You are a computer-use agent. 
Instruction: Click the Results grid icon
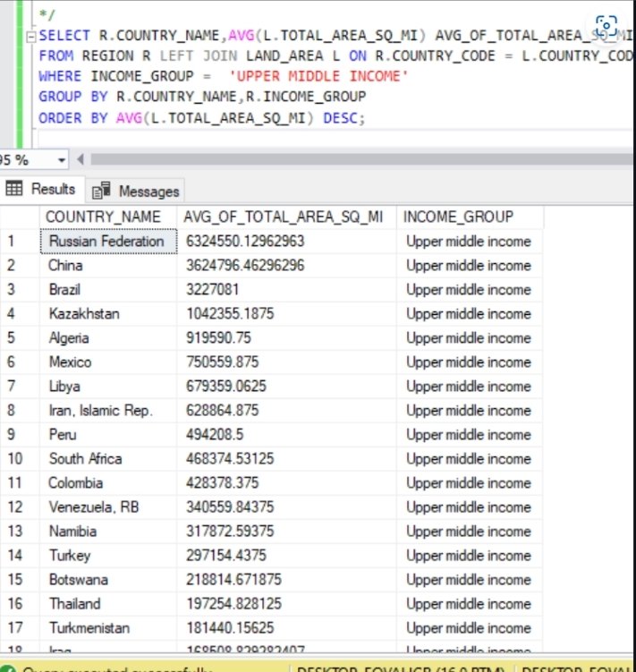(14, 188)
